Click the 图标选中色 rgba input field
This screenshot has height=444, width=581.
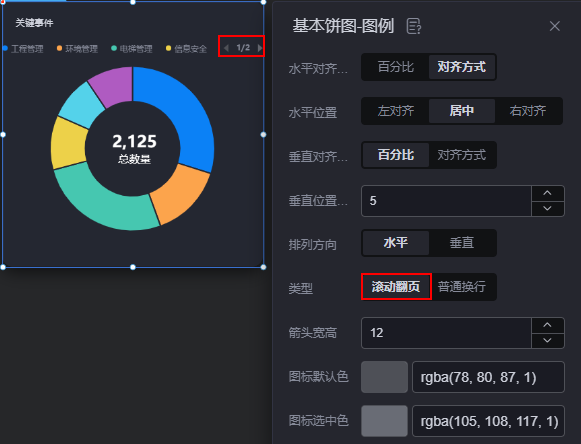[x=488, y=421]
